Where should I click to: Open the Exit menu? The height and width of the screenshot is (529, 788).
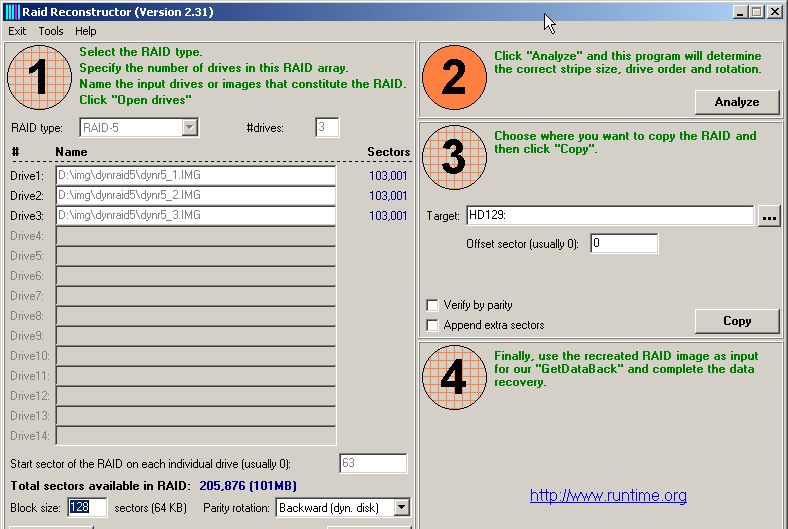click(17, 31)
